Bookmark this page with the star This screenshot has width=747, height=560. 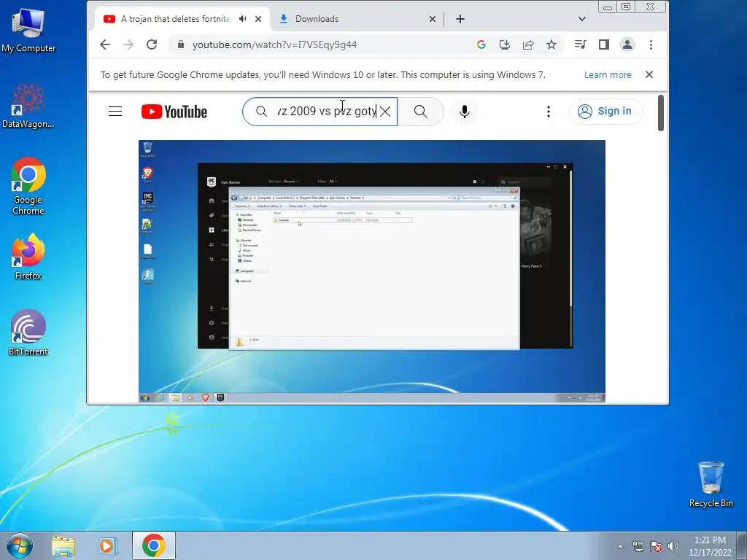(x=551, y=44)
